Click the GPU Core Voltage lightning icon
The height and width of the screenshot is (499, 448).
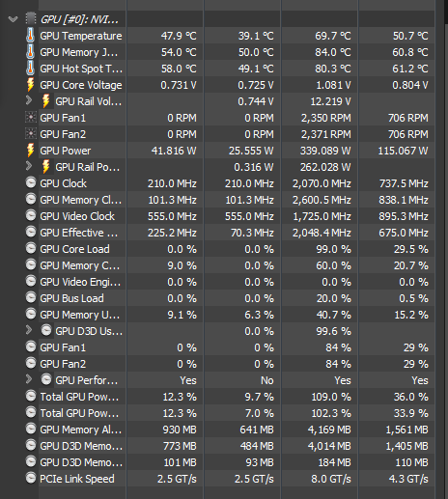pyautogui.click(x=30, y=85)
